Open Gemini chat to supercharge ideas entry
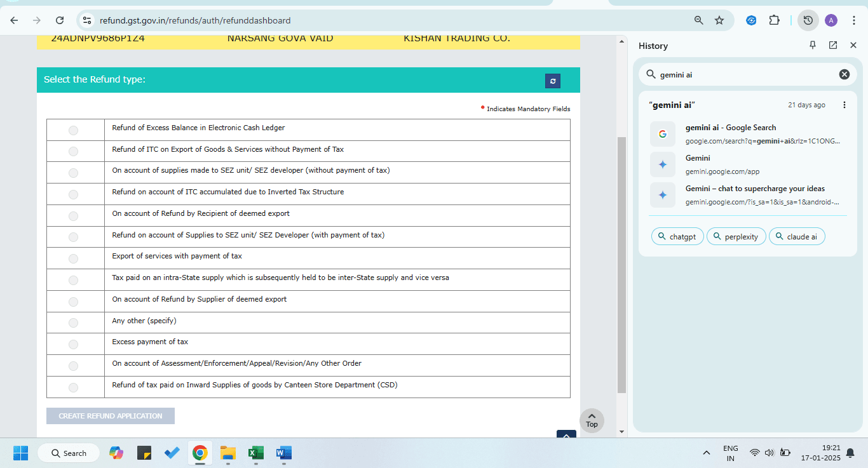This screenshot has height=468, width=868. (x=747, y=195)
